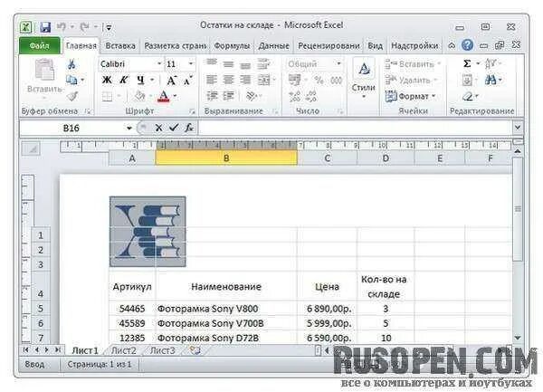Image resolution: width=543 pixels, height=392 pixels.
Task: Expand the formula bar chevron
Action: point(518,128)
